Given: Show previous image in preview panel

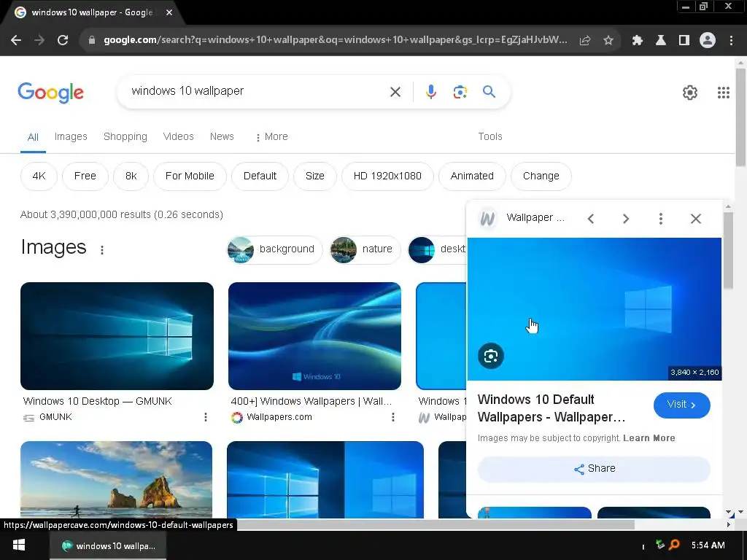Looking at the screenshot, I should [591, 219].
